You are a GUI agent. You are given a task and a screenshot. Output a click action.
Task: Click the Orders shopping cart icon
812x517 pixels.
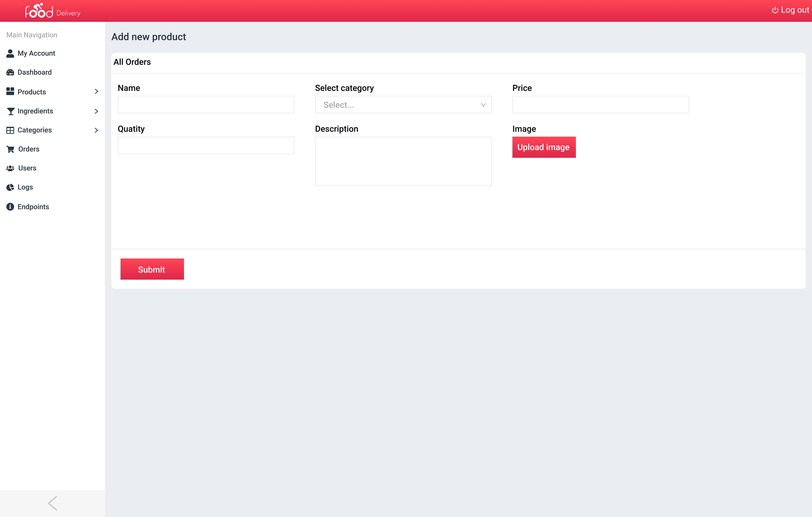click(x=10, y=149)
